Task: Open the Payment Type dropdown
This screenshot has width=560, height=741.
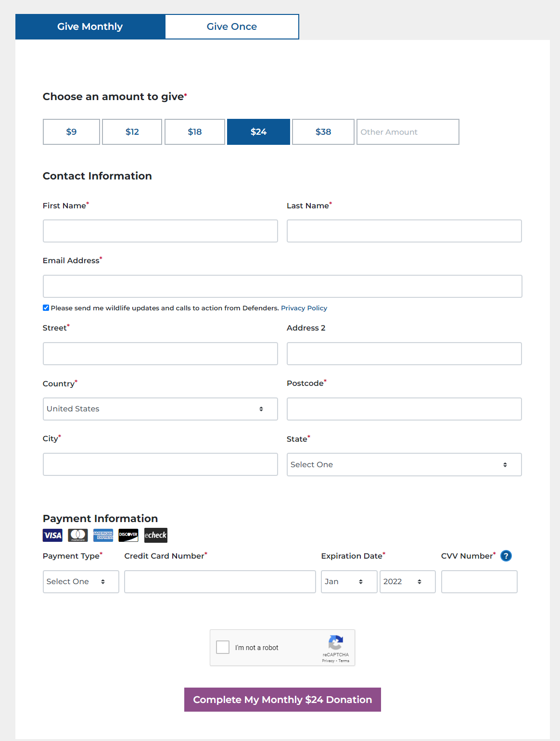Action: [80, 582]
